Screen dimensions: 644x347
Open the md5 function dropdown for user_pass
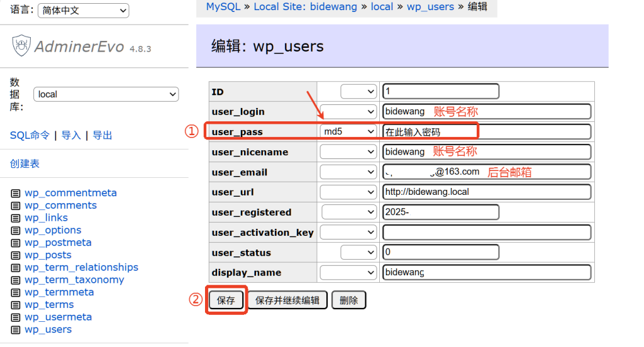click(348, 132)
